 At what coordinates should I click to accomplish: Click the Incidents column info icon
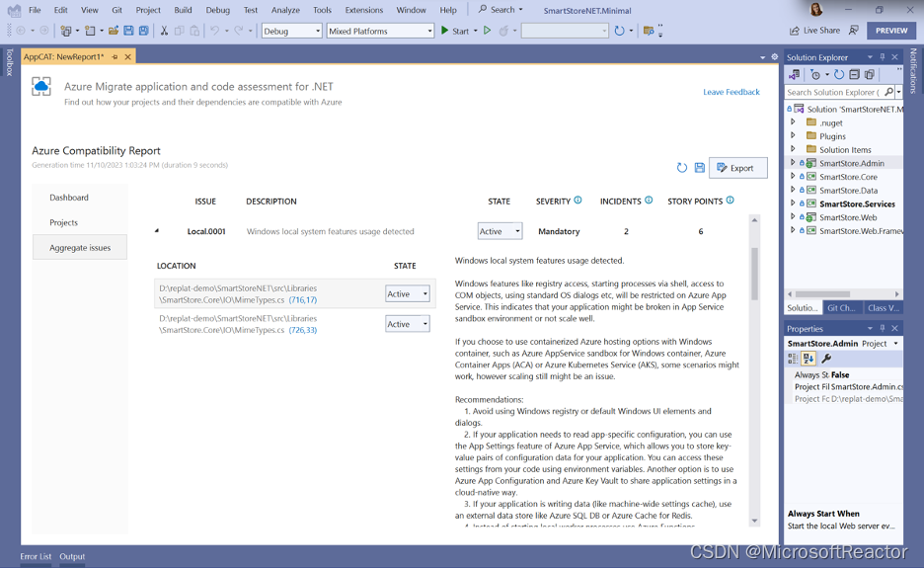point(649,201)
